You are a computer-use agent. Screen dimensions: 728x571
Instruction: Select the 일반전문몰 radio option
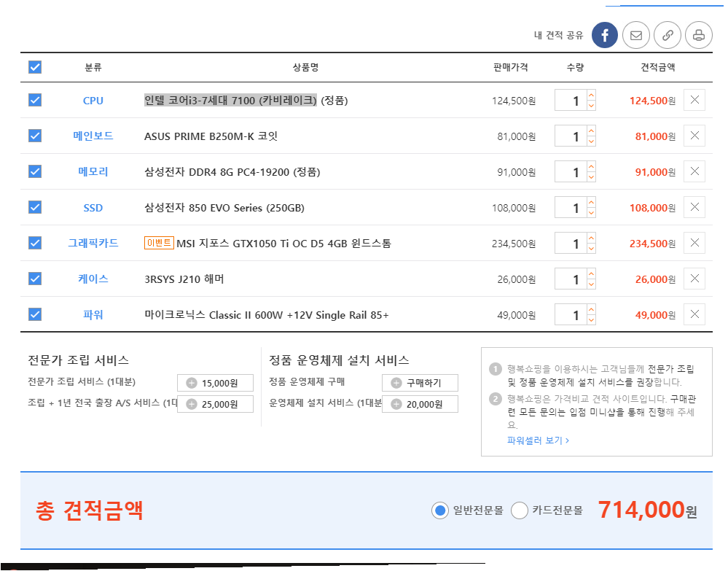(x=439, y=510)
